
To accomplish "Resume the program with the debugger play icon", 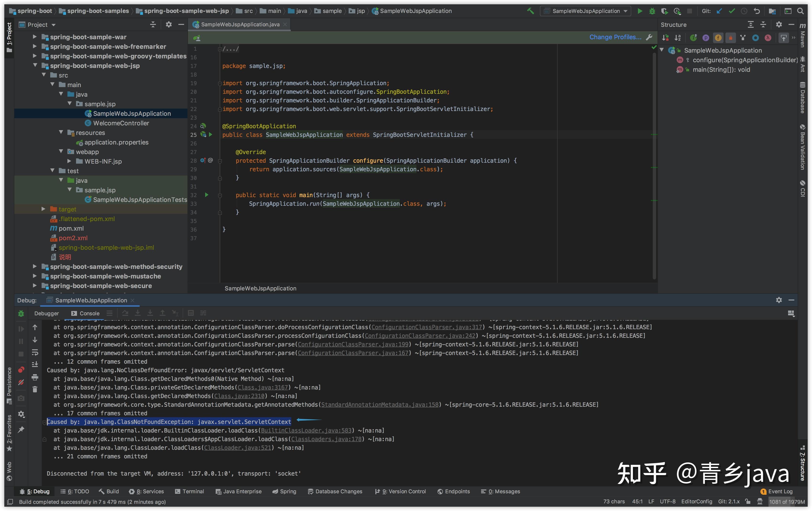I will point(21,329).
